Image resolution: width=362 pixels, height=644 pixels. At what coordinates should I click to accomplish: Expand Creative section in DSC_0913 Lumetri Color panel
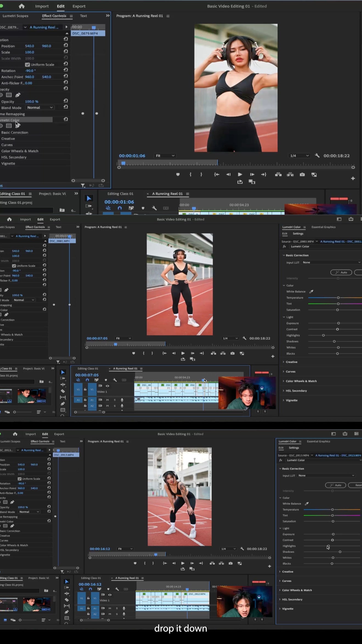click(287, 571)
